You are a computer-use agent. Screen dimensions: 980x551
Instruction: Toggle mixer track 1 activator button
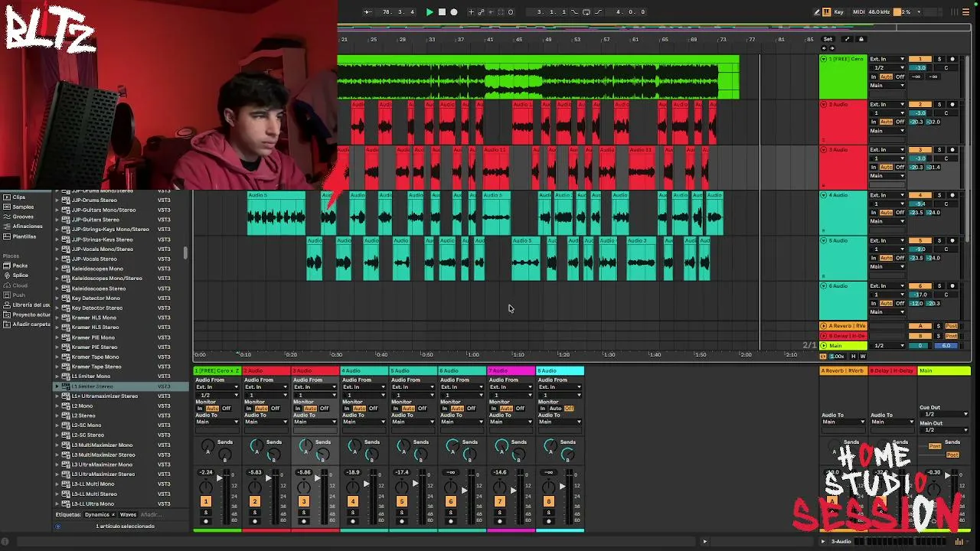pos(205,501)
